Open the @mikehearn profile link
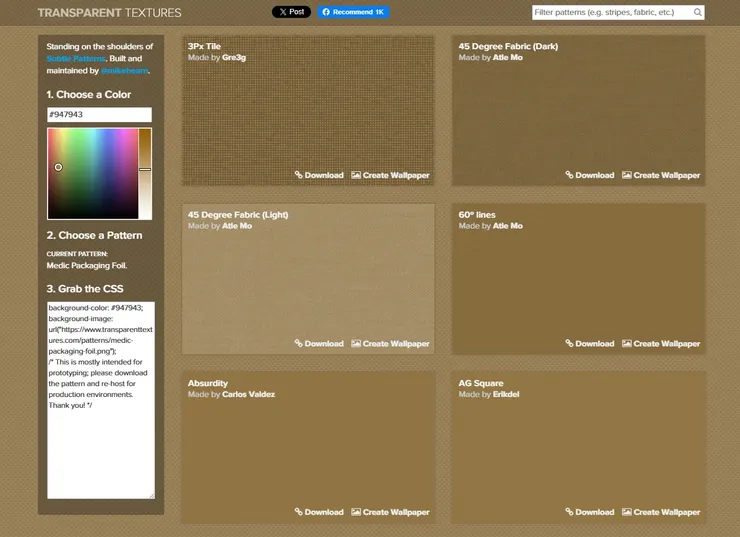The image size is (740, 537). (125, 71)
